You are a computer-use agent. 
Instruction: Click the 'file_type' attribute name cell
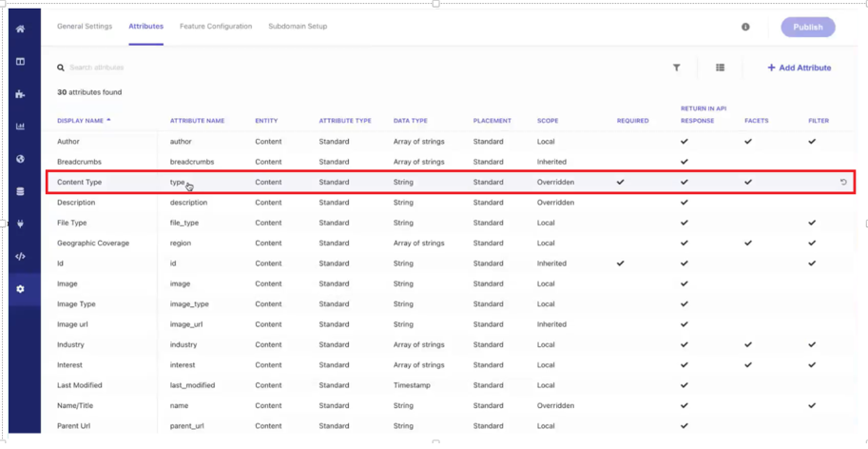click(184, 223)
